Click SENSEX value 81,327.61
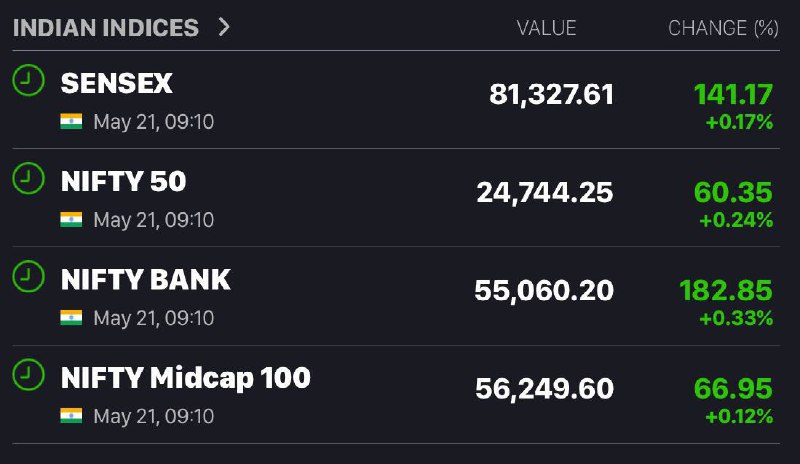This screenshot has width=800, height=464. 552,95
